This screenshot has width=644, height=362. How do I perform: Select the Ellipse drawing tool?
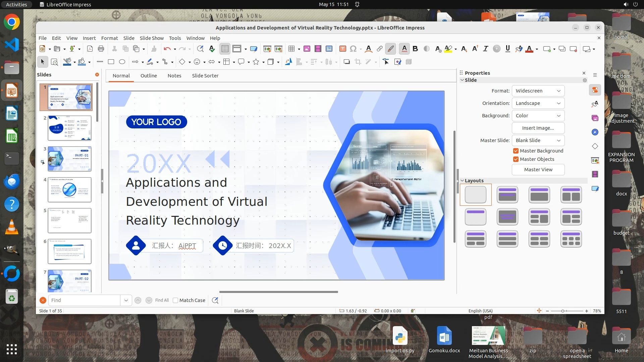point(122,62)
